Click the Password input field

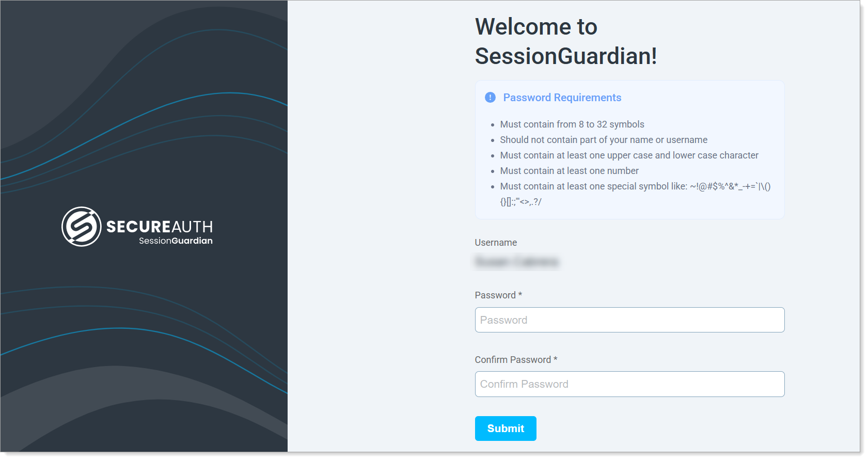pos(629,320)
